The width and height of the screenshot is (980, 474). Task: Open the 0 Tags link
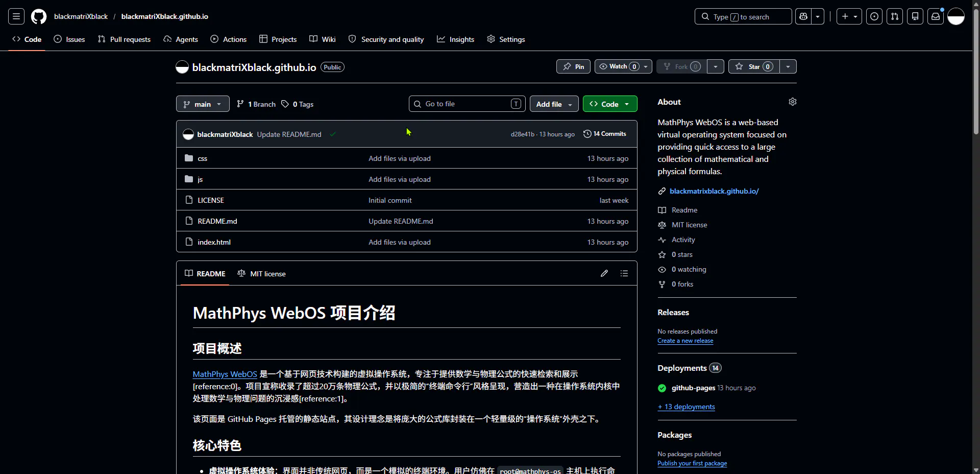[x=298, y=104]
